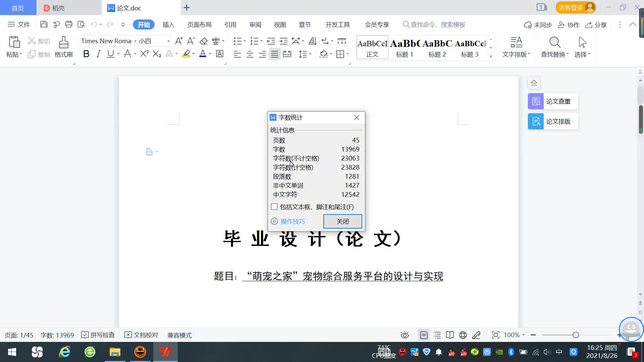
Task: Click the 论文查重 sidebar icon
Action: coord(536,101)
